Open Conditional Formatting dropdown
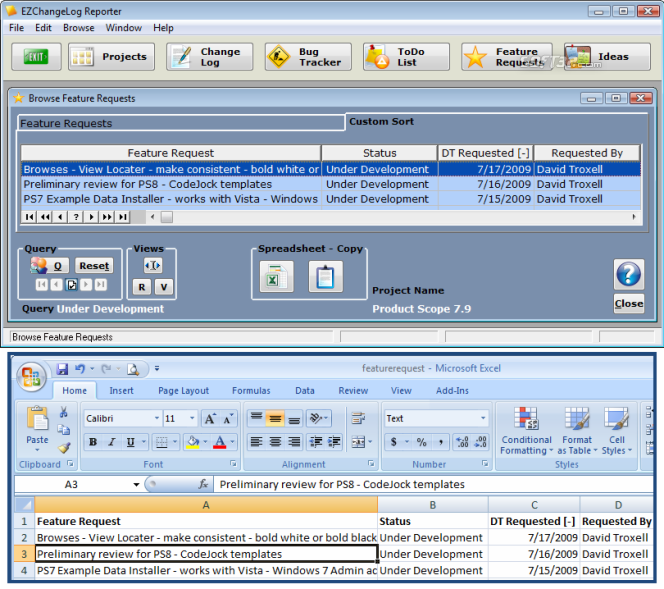 [x=526, y=430]
